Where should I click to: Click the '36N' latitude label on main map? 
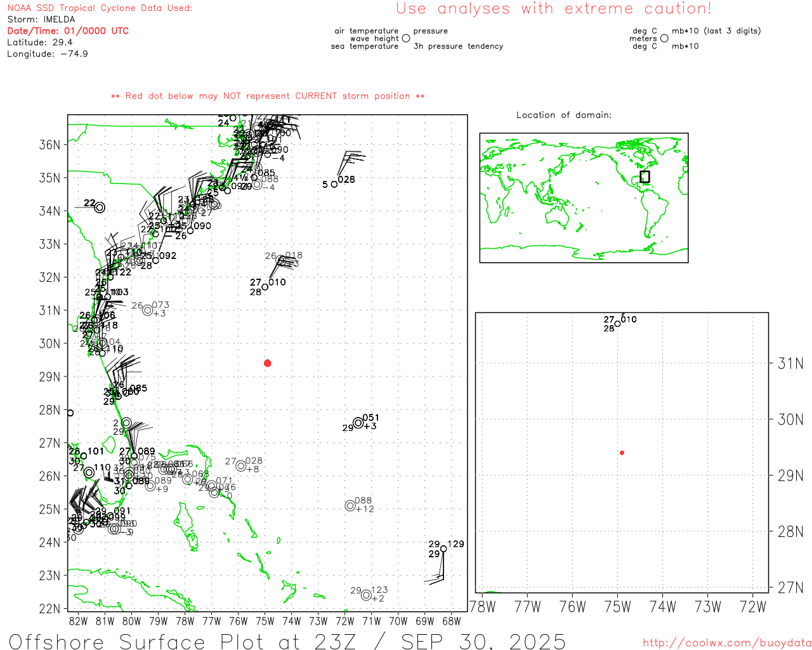coord(49,145)
